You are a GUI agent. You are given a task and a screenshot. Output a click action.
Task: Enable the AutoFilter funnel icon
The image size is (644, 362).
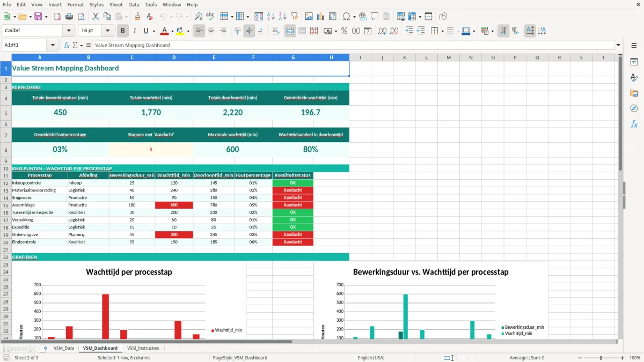pos(294,17)
